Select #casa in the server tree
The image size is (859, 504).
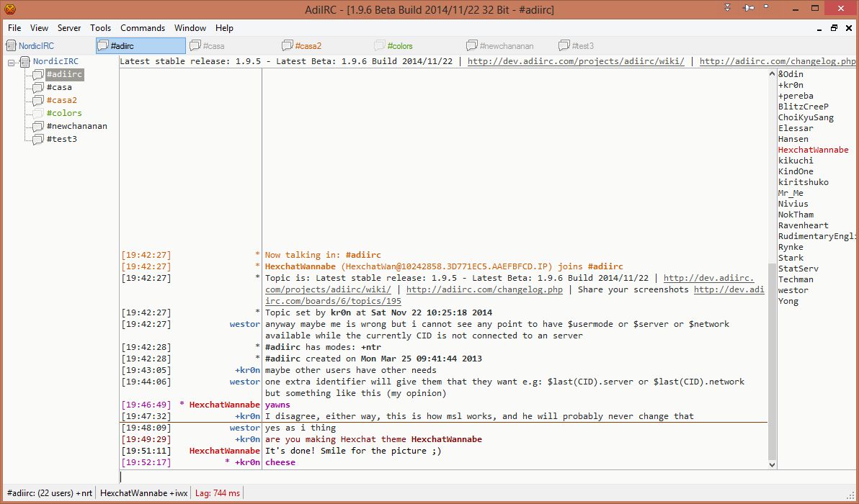tap(59, 87)
